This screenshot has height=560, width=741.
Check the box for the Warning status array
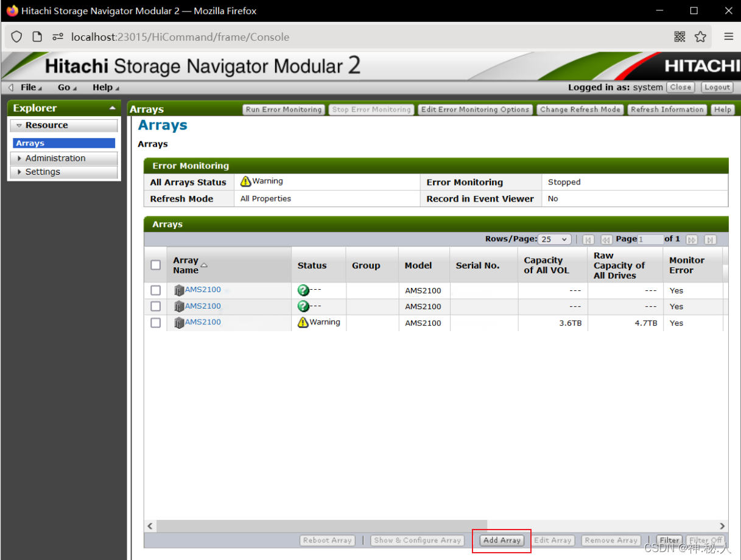tap(156, 323)
